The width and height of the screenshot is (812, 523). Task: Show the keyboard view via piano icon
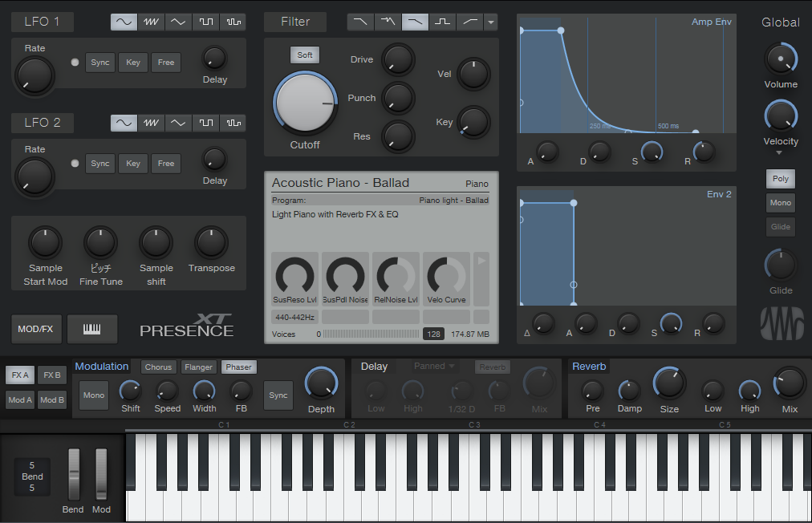coord(92,329)
